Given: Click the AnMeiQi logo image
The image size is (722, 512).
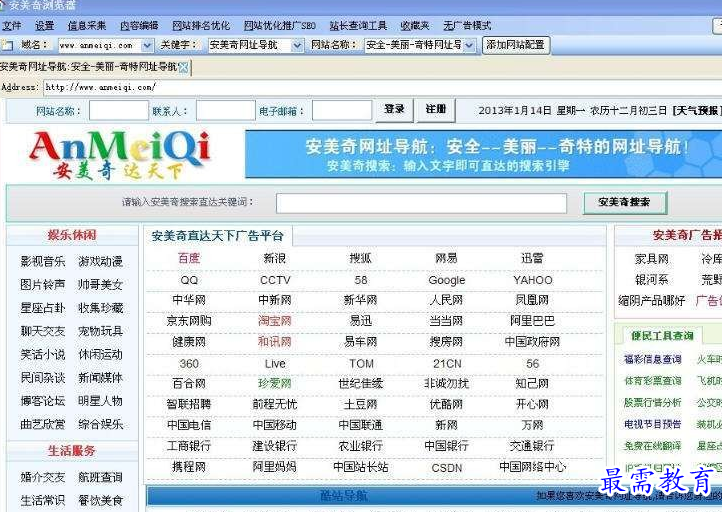Looking at the screenshot, I should [119, 155].
